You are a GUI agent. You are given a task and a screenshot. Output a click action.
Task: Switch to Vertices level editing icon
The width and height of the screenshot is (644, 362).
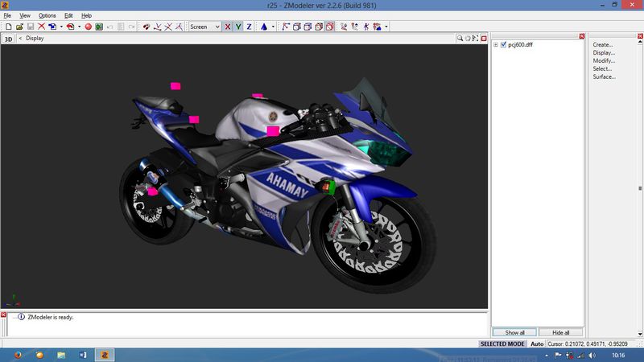coord(157,27)
